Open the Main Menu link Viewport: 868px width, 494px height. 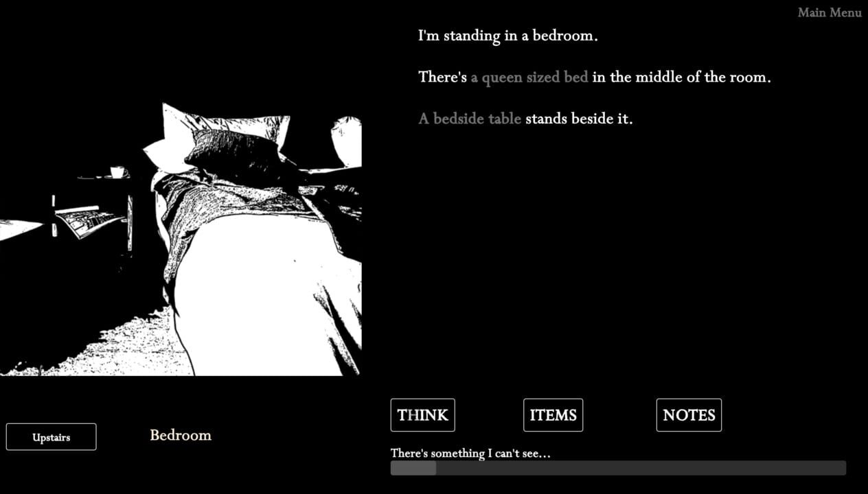[x=829, y=12]
